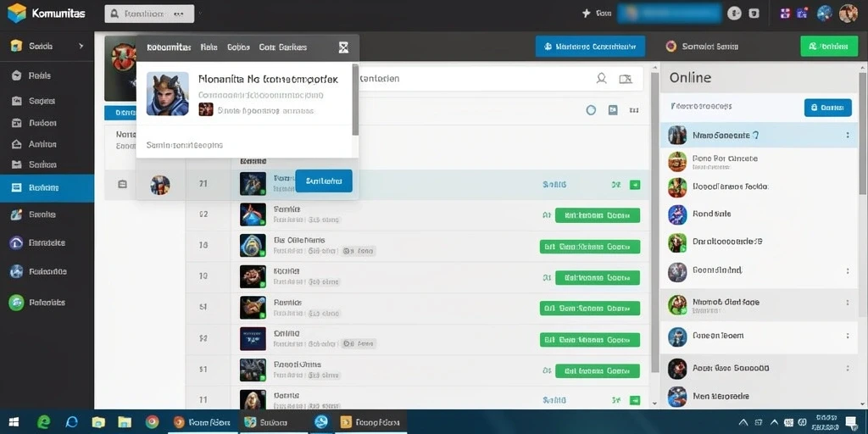Click the popup title text beside the portrait
The height and width of the screenshot is (434, 868).
[268, 79]
